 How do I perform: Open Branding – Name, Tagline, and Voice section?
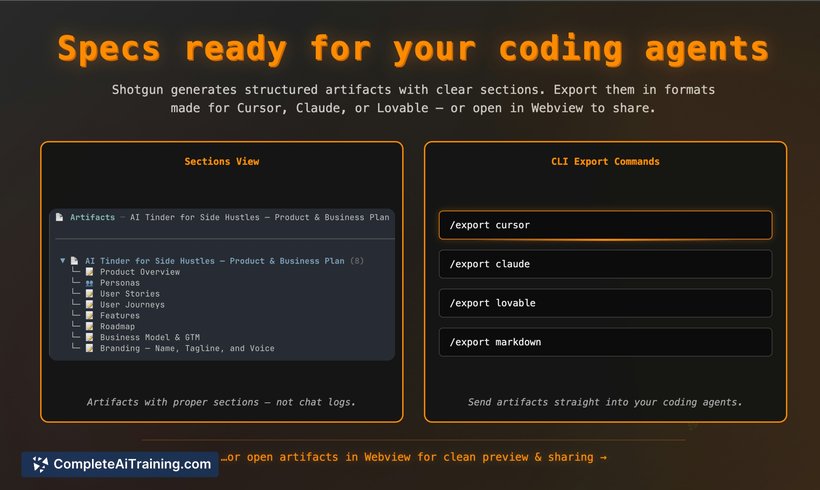point(187,348)
